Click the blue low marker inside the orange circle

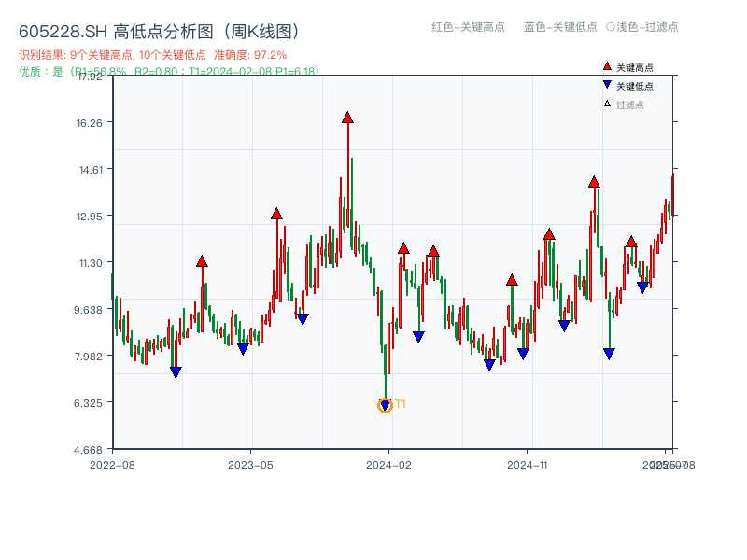(385, 403)
